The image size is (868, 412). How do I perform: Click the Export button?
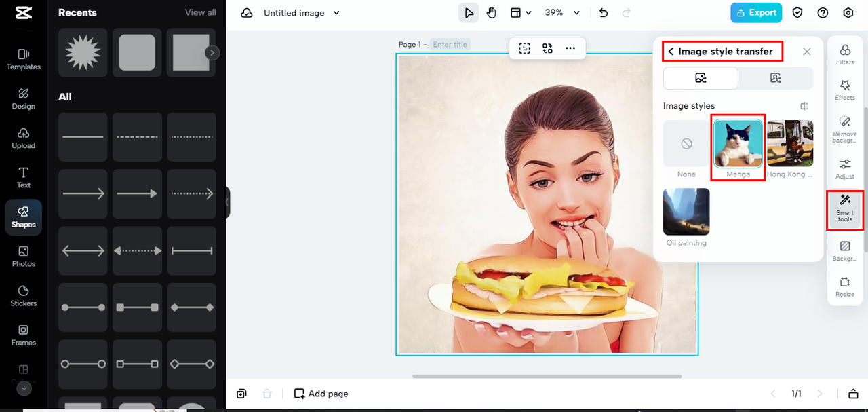pyautogui.click(x=756, y=13)
